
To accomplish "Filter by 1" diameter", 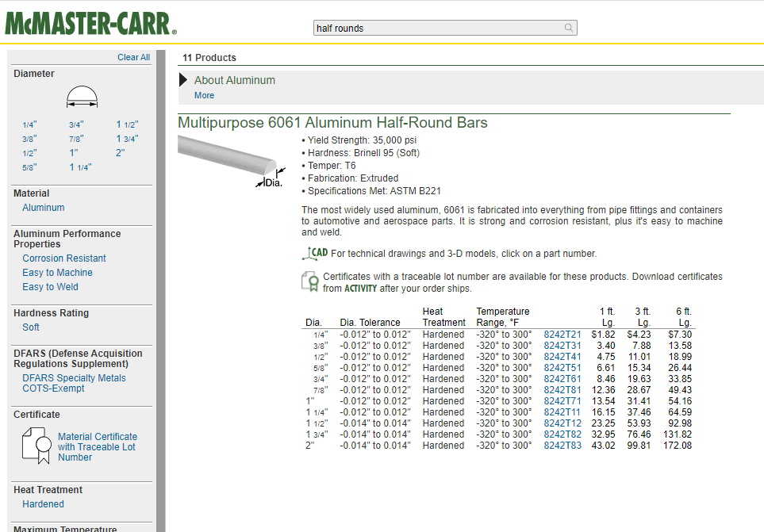I will coord(74,153).
